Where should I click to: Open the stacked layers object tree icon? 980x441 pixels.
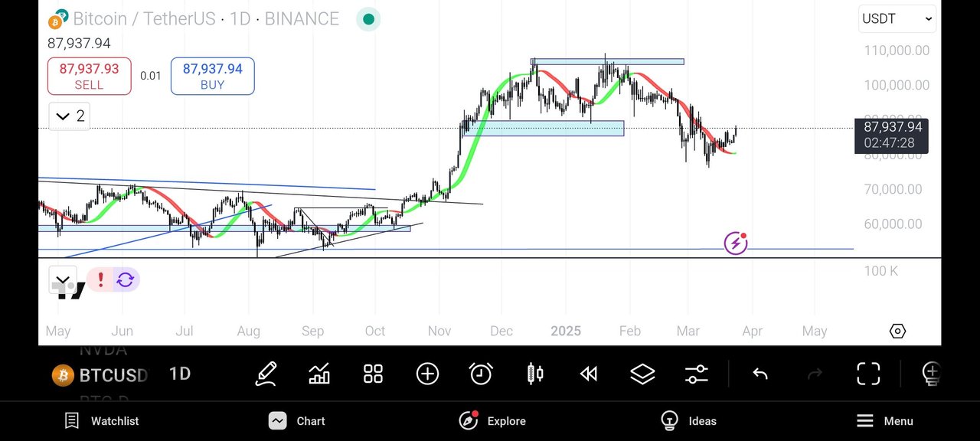(x=642, y=374)
